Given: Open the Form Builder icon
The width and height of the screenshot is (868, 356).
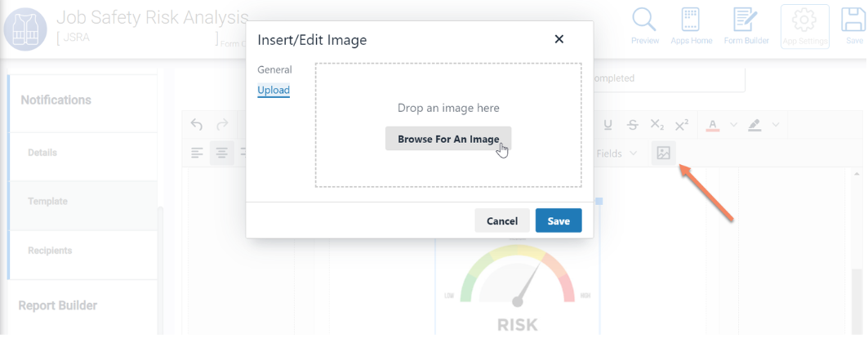Looking at the screenshot, I should pos(746,26).
